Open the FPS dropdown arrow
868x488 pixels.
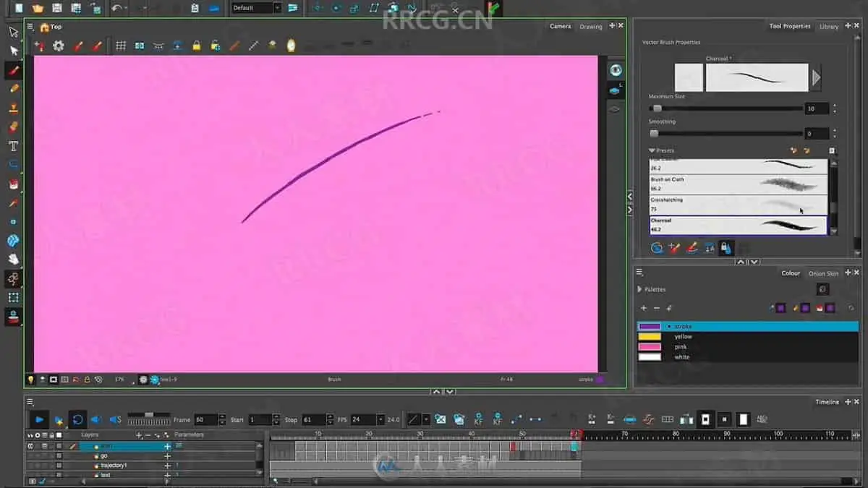tap(380, 419)
